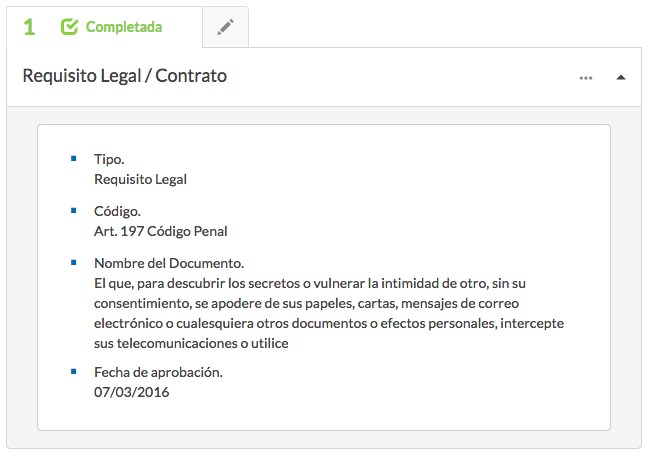Open the three-dot more options menu
This screenshot has width=648, height=455.
click(586, 77)
